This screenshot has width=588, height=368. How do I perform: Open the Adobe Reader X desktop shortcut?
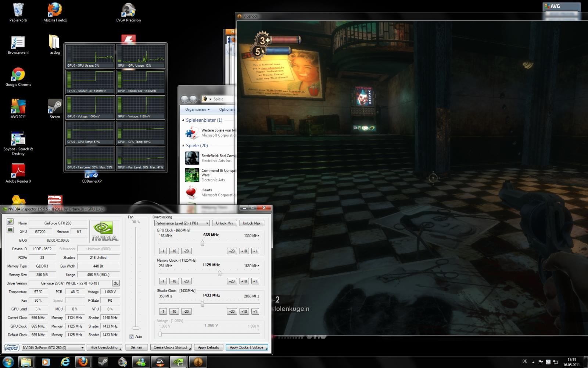(18, 173)
